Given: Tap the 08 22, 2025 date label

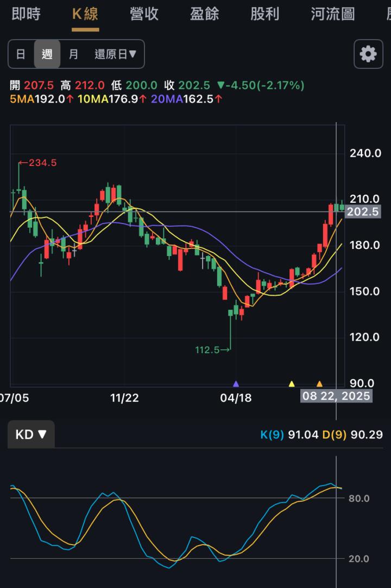Looking at the screenshot, I should pos(336,396).
